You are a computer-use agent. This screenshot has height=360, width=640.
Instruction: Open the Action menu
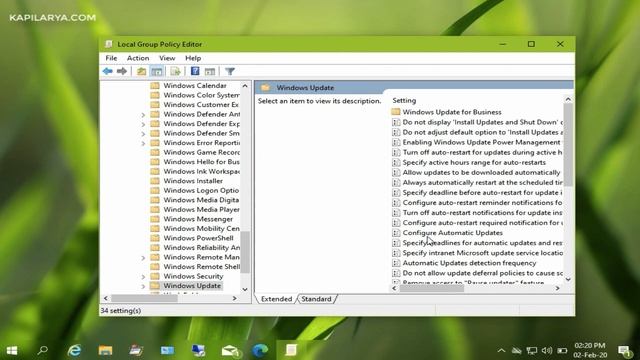[138, 58]
